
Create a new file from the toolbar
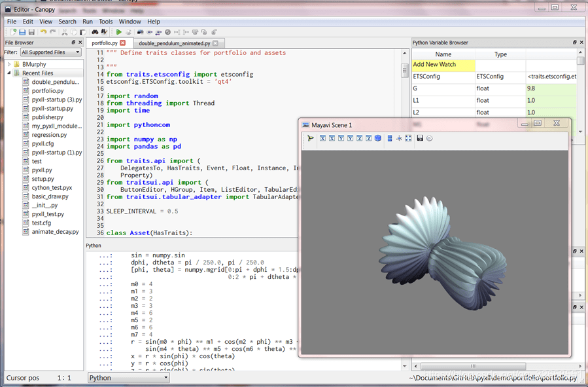click(13, 32)
